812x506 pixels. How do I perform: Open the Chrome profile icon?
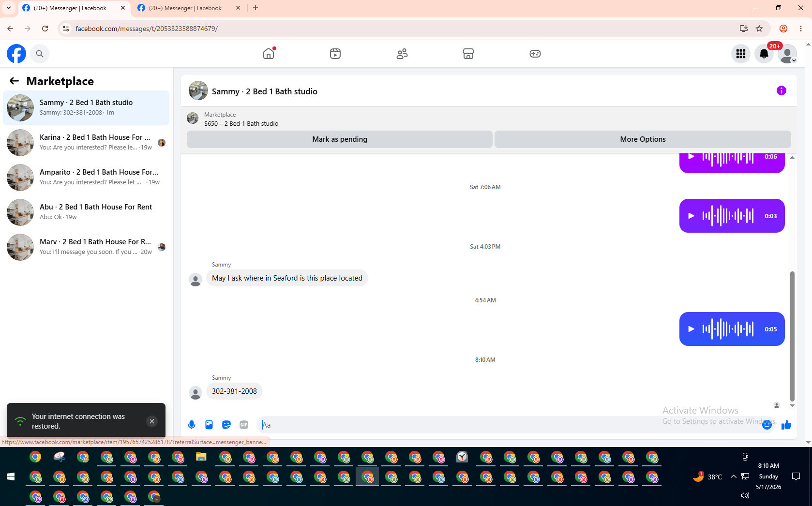tap(783, 29)
